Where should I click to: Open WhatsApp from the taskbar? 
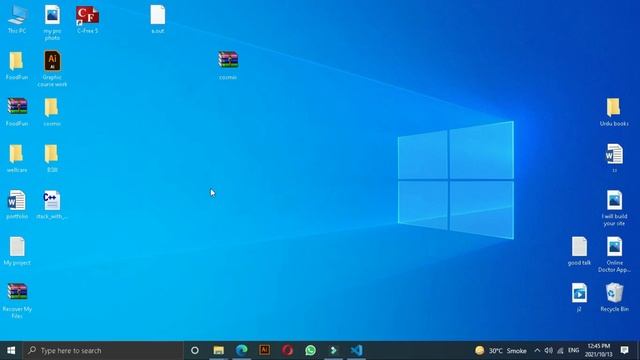point(311,350)
